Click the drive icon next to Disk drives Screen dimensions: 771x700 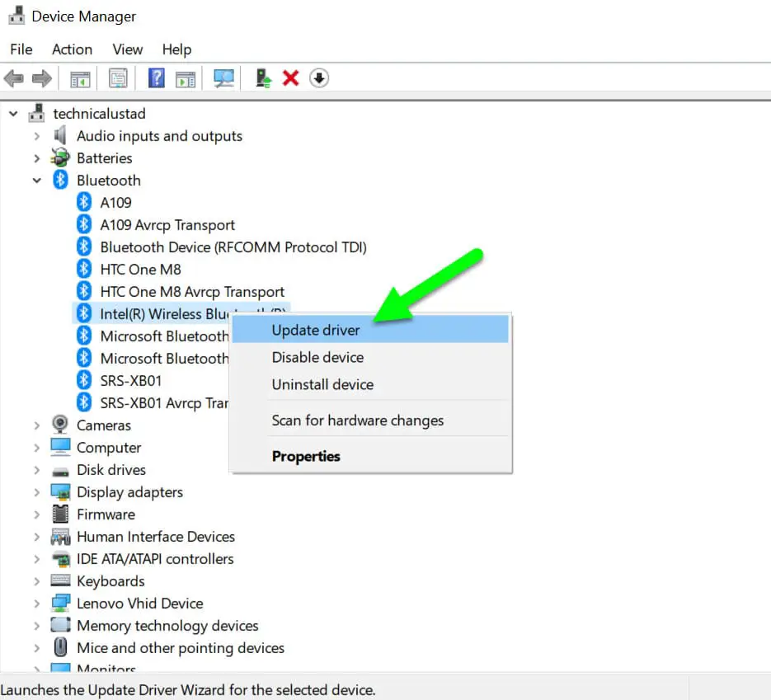point(60,472)
